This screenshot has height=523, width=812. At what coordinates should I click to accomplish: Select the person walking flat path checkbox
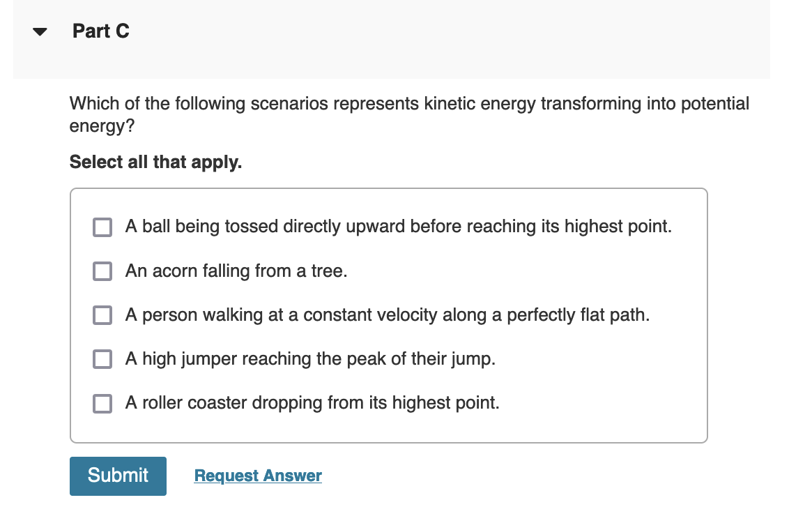pyautogui.click(x=102, y=315)
